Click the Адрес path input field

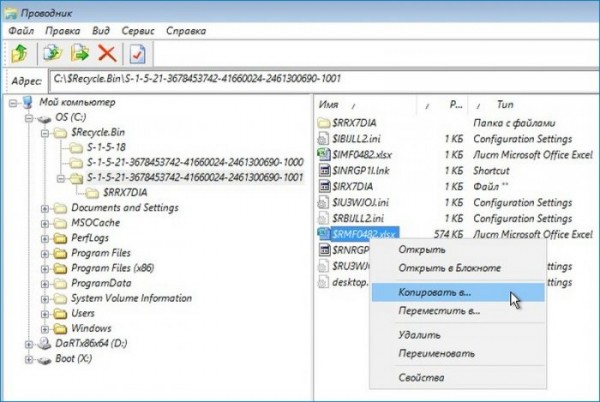(324, 80)
